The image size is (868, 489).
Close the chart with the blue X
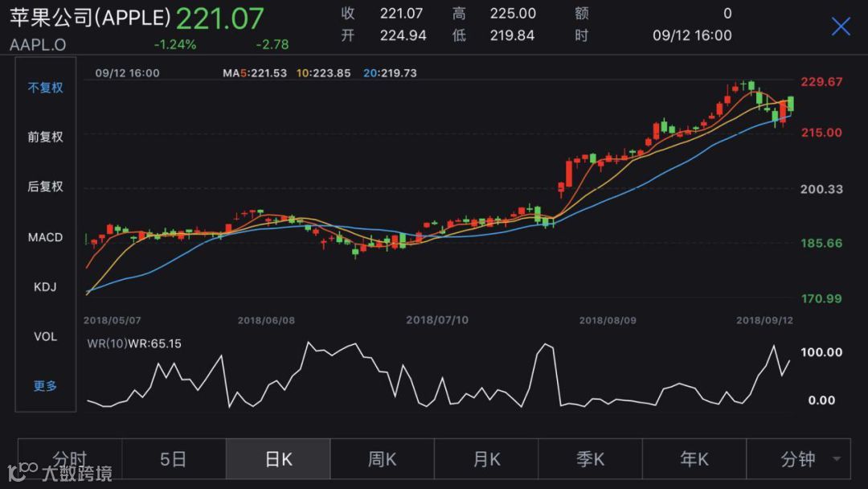(x=841, y=26)
